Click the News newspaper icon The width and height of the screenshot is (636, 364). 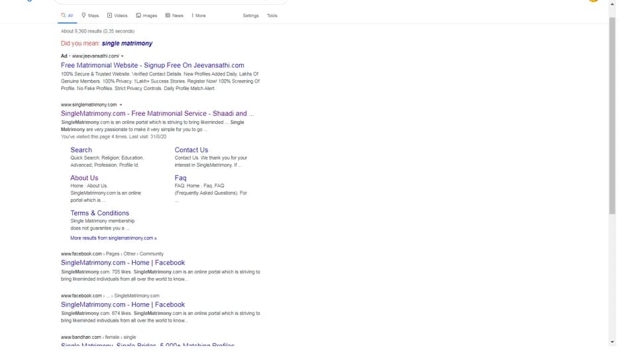click(x=168, y=15)
